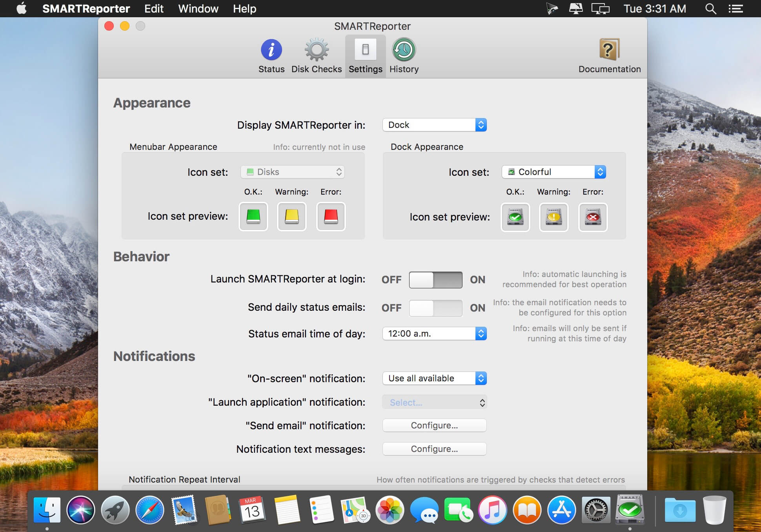This screenshot has width=761, height=532.
Task: Open the Trash in the Dock
Action: tap(714, 510)
